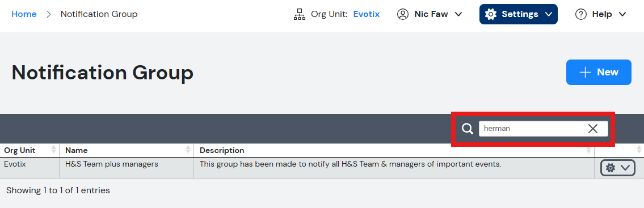The height and width of the screenshot is (208, 644).
Task: Open row actions chevron for H&S Team
Action: click(625, 168)
